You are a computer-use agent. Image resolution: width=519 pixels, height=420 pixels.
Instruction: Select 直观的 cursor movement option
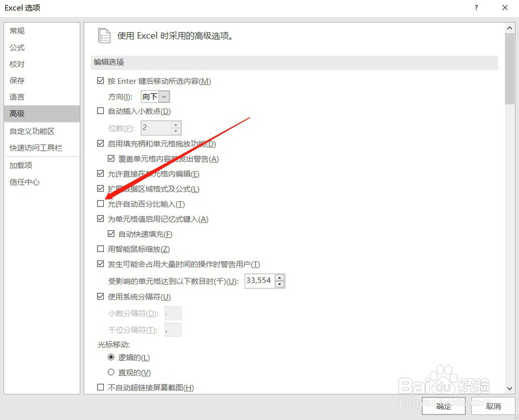point(111,372)
